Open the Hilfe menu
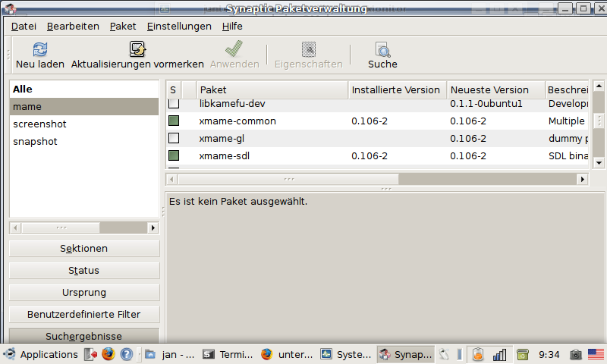 click(232, 27)
